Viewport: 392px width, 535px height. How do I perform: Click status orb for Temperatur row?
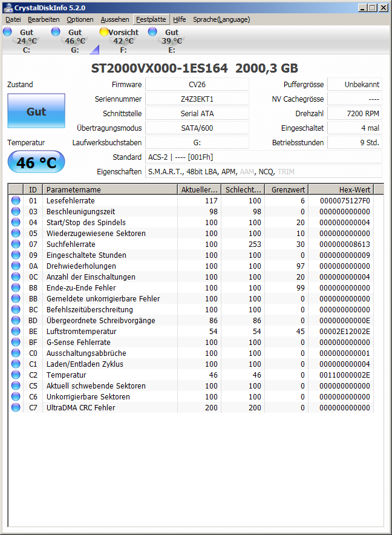16,375
